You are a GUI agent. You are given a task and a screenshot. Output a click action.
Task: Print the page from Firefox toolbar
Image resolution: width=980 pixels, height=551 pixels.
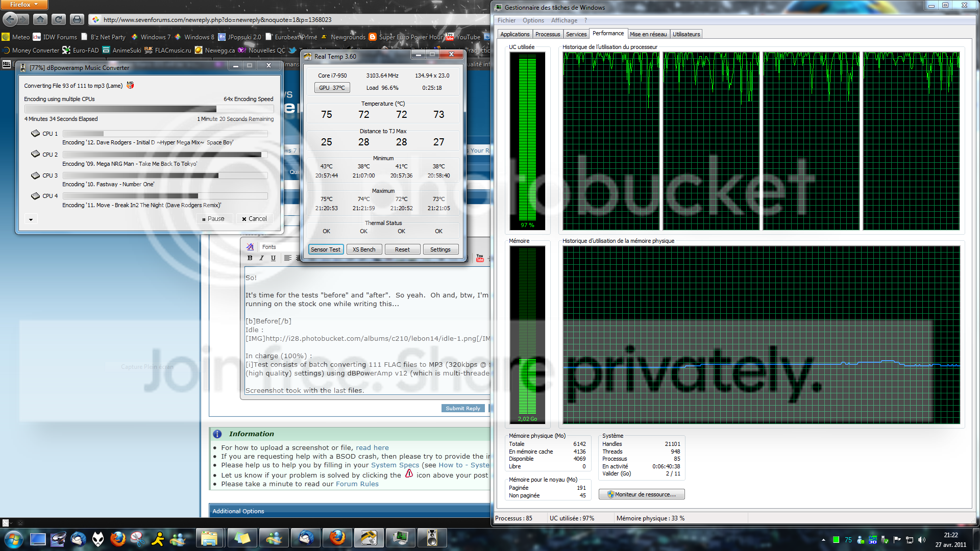77,19
